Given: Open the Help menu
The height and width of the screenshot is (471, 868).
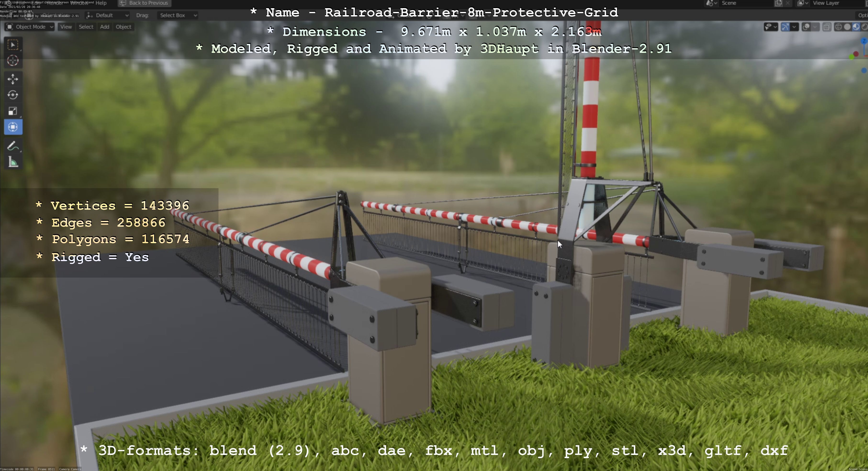Looking at the screenshot, I should pos(101,3).
